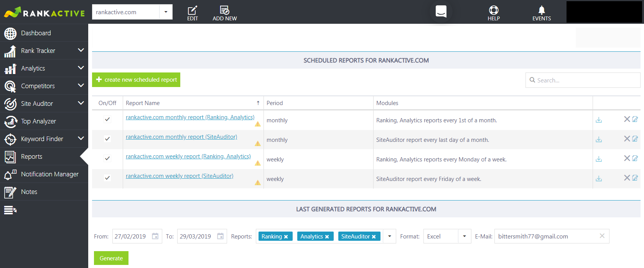Open the HELP lifebuoy icon

coord(494,10)
